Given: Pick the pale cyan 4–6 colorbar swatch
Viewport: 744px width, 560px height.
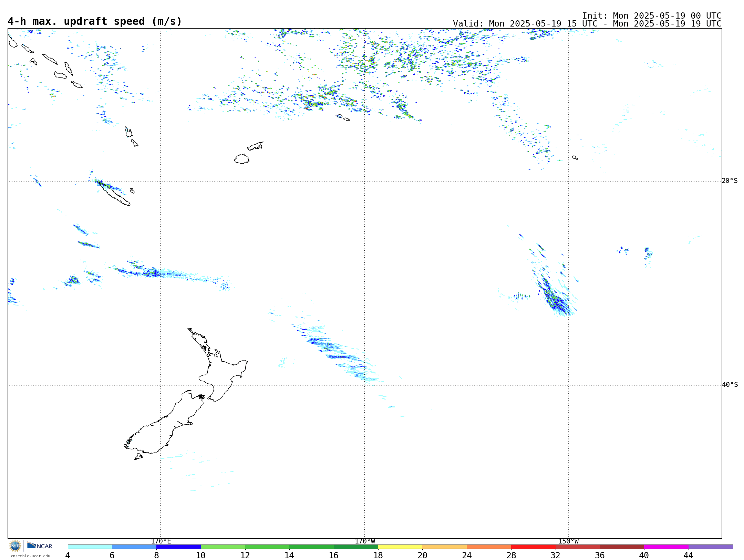Looking at the screenshot, I should tap(90, 547).
